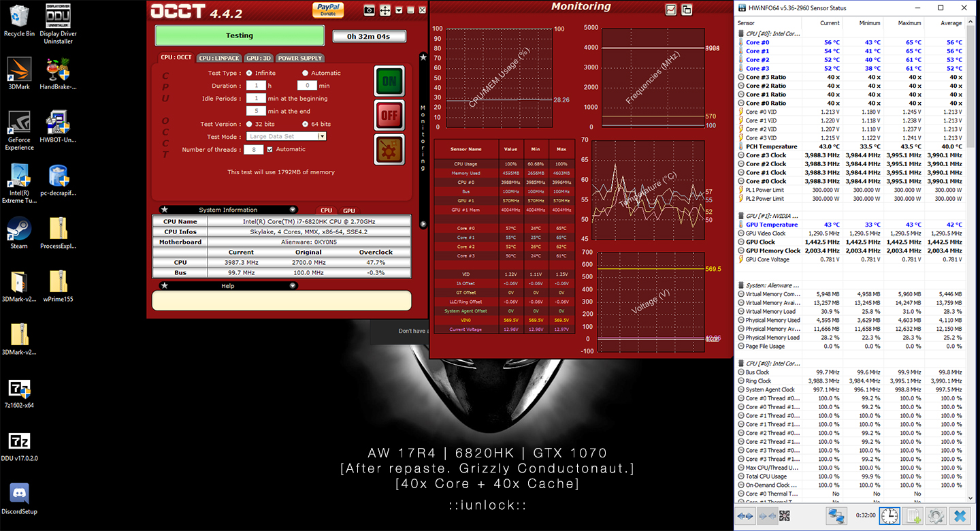Click the blue X button in HWiNFO toolbar
Viewport: 980px width, 531px height.
(x=960, y=516)
